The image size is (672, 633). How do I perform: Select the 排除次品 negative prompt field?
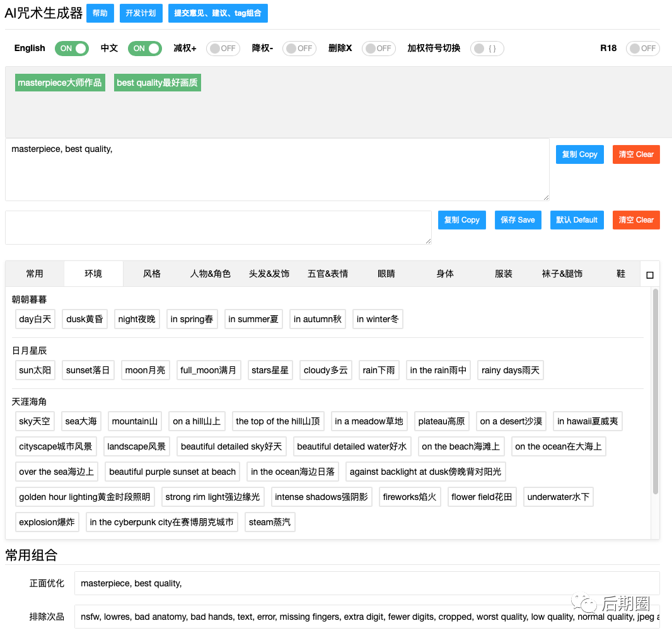coord(367,617)
